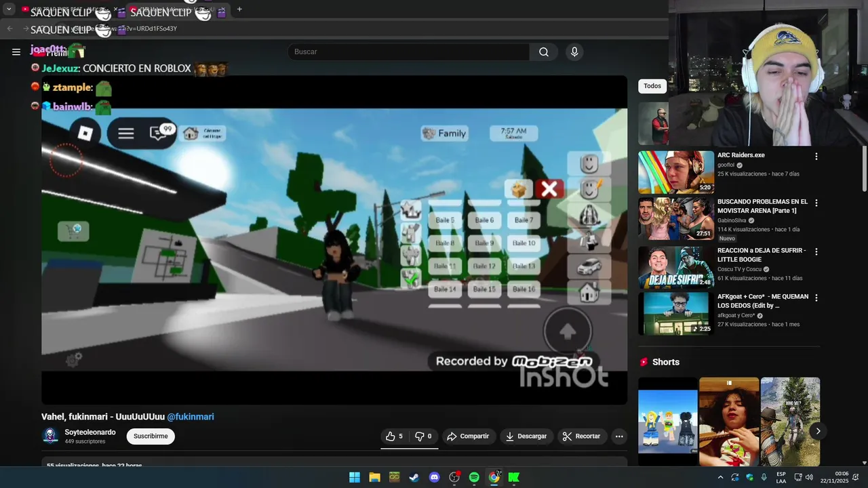The image size is (868, 488).
Task: Click next arrow in Shorts shelf
Action: point(818,431)
